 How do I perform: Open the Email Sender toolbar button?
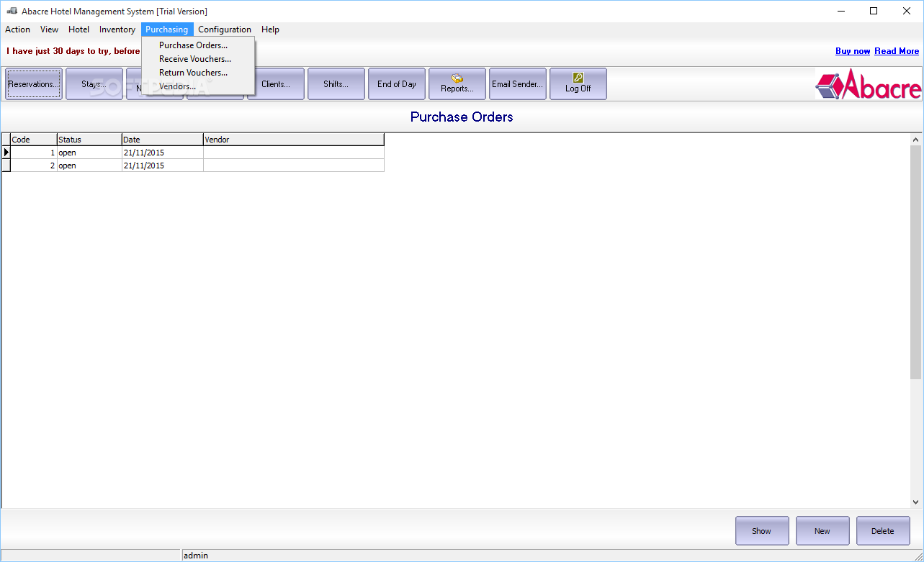coord(518,83)
